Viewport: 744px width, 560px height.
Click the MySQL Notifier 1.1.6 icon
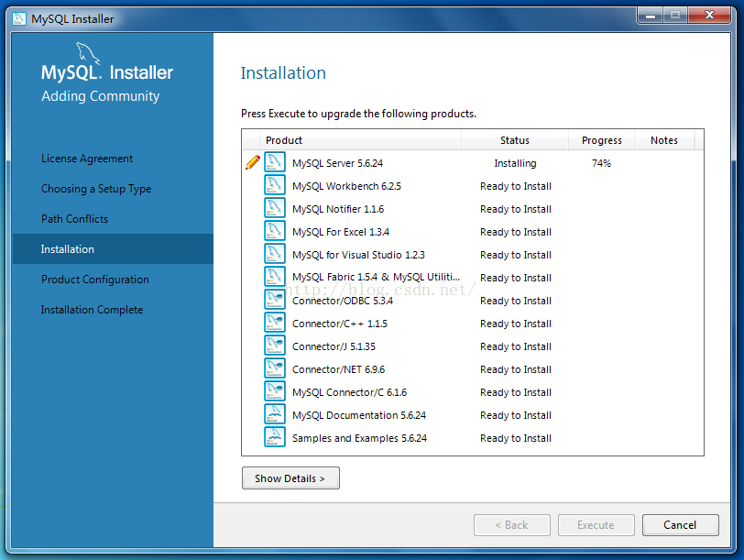click(x=275, y=209)
